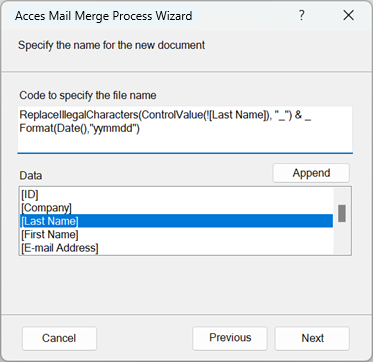Select [Last Name] in the Data list

176,221
